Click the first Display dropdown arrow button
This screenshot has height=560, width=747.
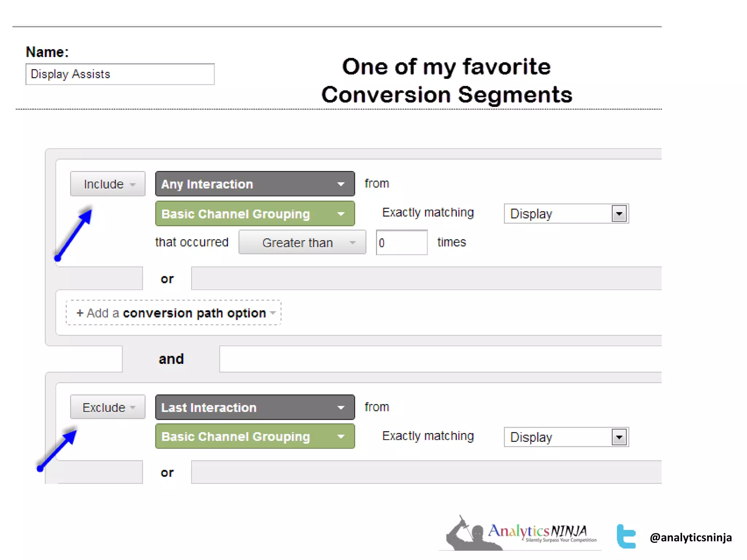click(x=619, y=214)
